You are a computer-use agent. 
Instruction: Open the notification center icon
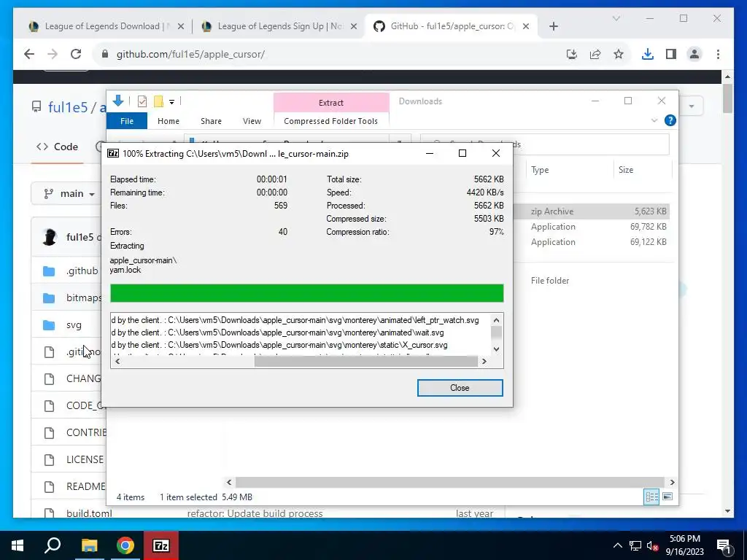724,545
